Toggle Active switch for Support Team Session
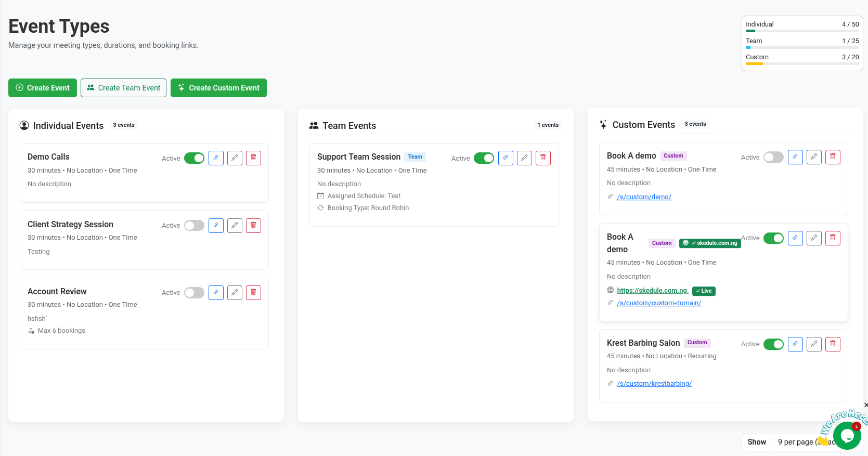868x456 pixels. [x=484, y=158]
